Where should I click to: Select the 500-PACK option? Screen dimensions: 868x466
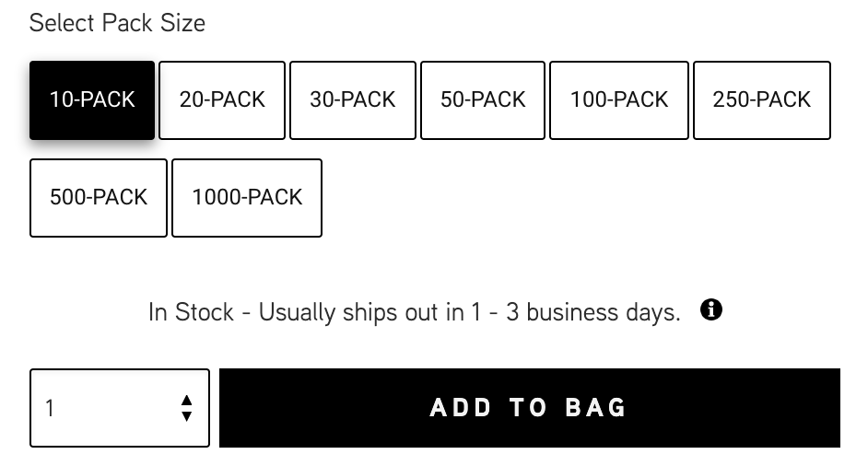click(99, 198)
